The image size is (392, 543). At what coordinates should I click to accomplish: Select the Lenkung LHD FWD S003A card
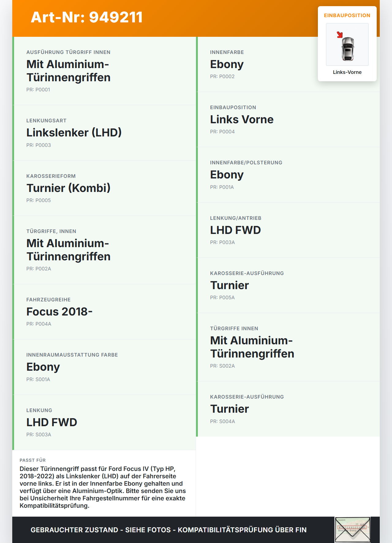[x=104, y=422]
